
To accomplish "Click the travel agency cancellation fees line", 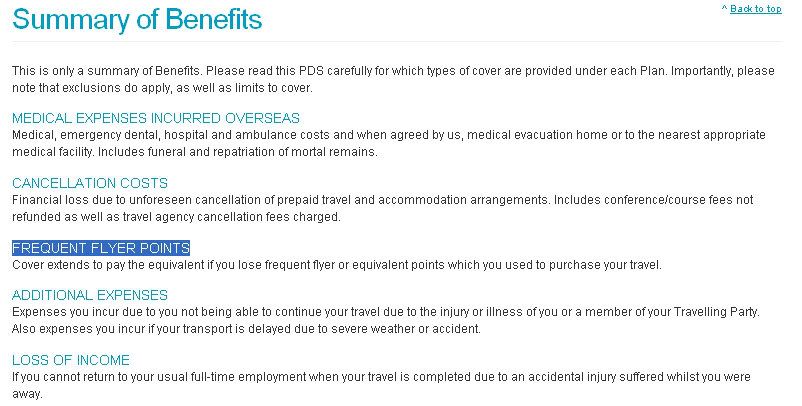I will pyautogui.click(x=176, y=217).
